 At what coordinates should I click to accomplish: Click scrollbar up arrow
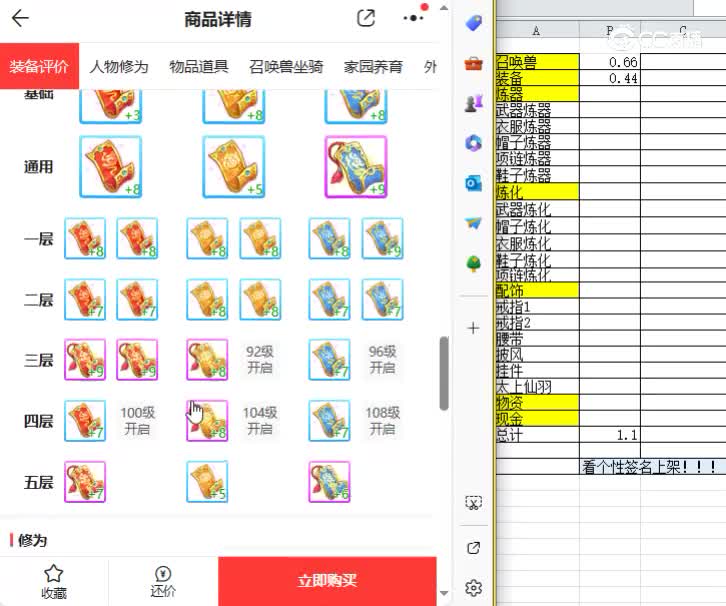[x=444, y=8]
